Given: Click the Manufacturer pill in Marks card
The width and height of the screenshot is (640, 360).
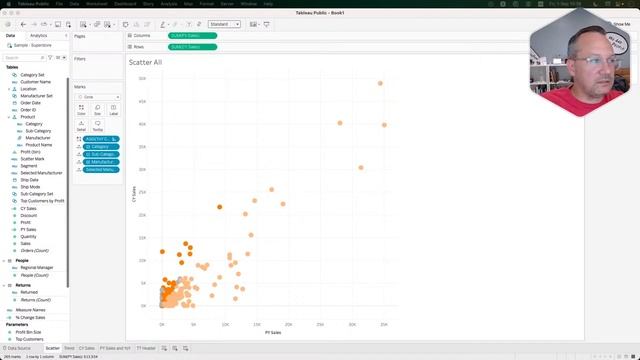Looking at the screenshot, I should point(101,162).
